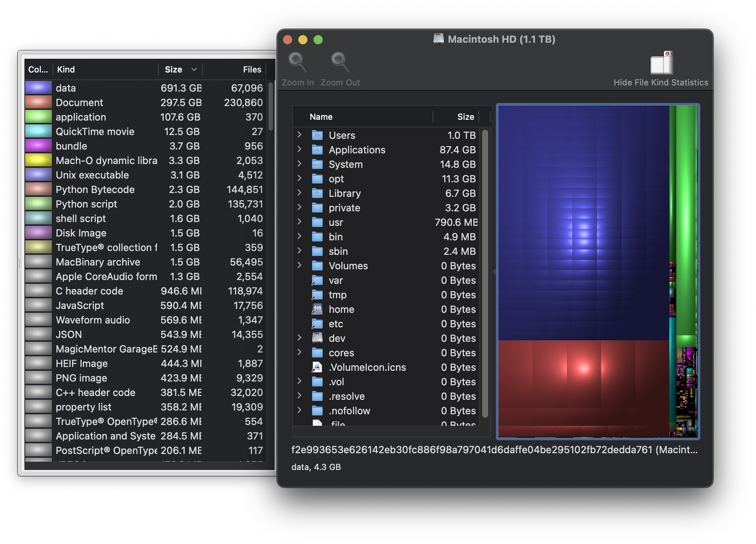This screenshot has width=756, height=544.
Task: Click the file list vertical scrollbar
Action: pyautogui.click(x=485, y=273)
